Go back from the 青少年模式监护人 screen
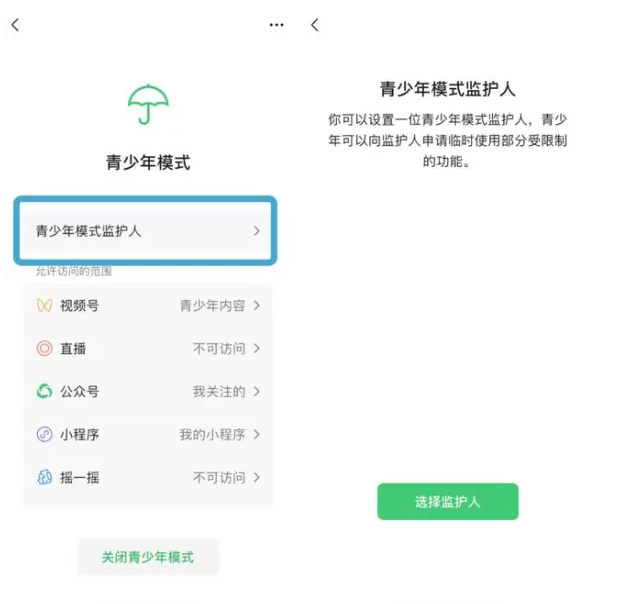The image size is (634, 604). (x=315, y=25)
